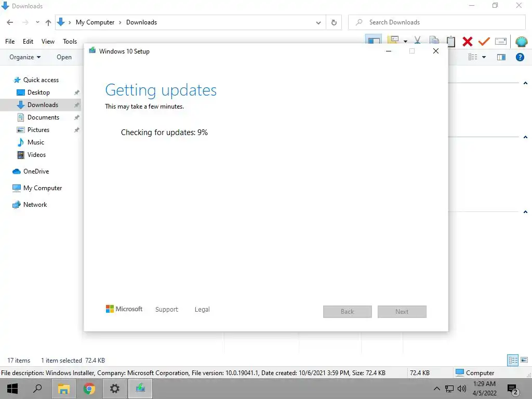Image resolution: width=532 pixels, height=399 pixels.
Task: Click the Rename field icon in toolbar
Action: click(501, 42)
